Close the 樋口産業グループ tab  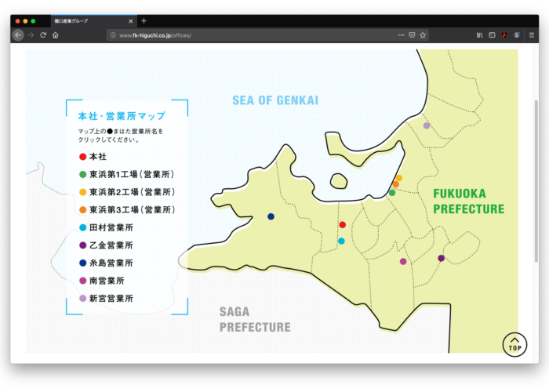130,21
